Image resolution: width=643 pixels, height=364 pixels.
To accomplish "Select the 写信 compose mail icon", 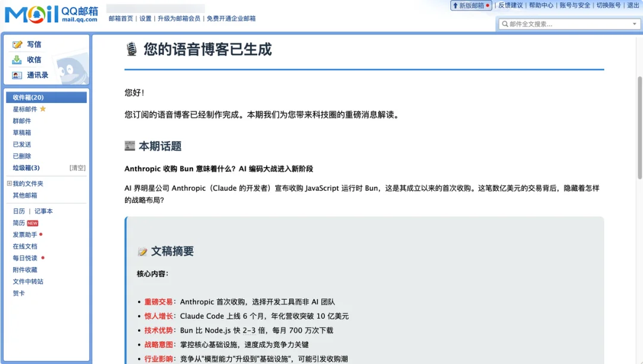I will click(17, 44).
